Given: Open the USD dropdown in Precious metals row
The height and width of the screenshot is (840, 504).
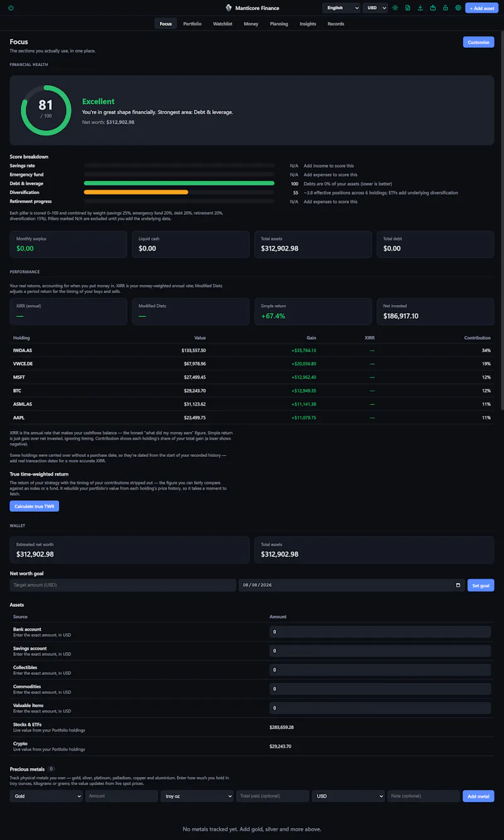Looking at the screenshot, I should [348, 796].
